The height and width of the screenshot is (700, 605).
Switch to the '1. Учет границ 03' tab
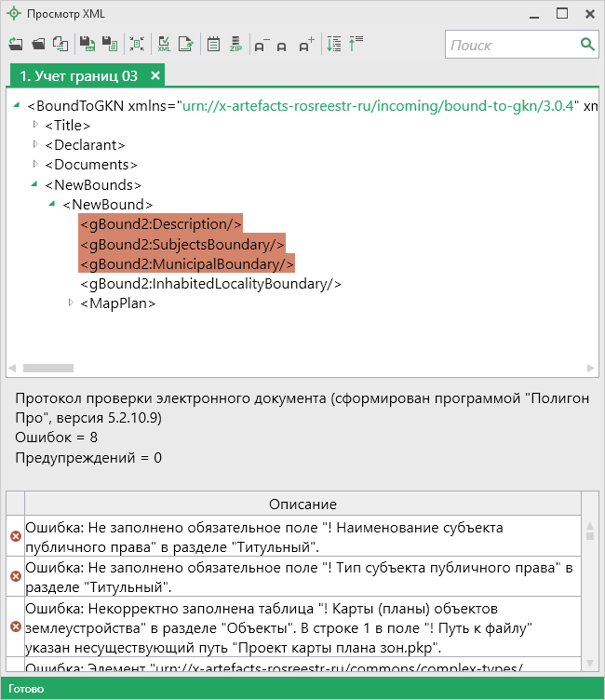click(78, 75)
